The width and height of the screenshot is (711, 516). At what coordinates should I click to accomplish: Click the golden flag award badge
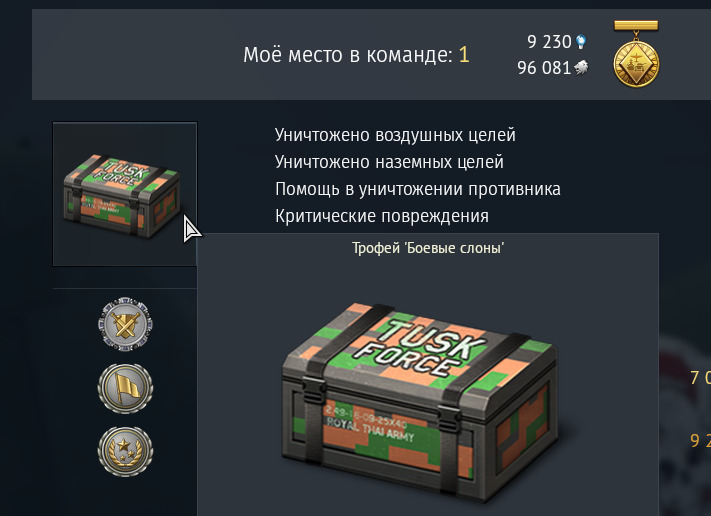click(x=126, y=388)
